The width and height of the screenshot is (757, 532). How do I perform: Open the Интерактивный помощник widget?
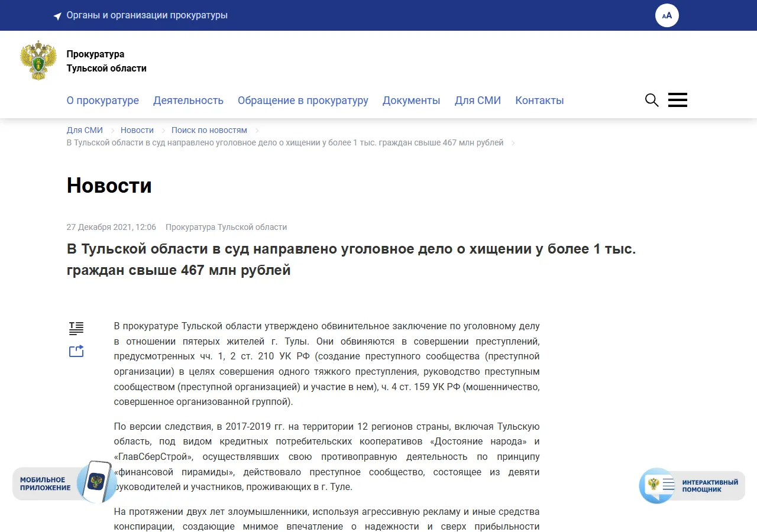(x=692, y=486)
